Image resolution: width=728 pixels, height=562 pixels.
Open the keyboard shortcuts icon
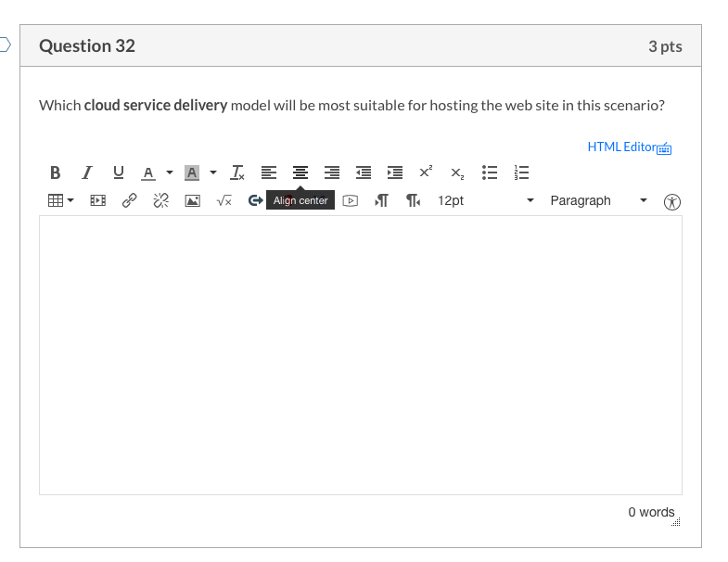(664, 148)
